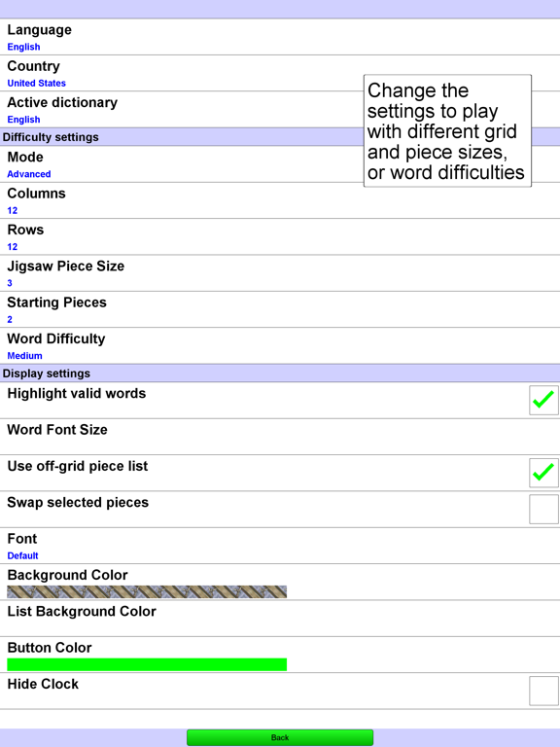560x747 pixels.
Task: Open the List Background Color setting
Action: point(280,618)
